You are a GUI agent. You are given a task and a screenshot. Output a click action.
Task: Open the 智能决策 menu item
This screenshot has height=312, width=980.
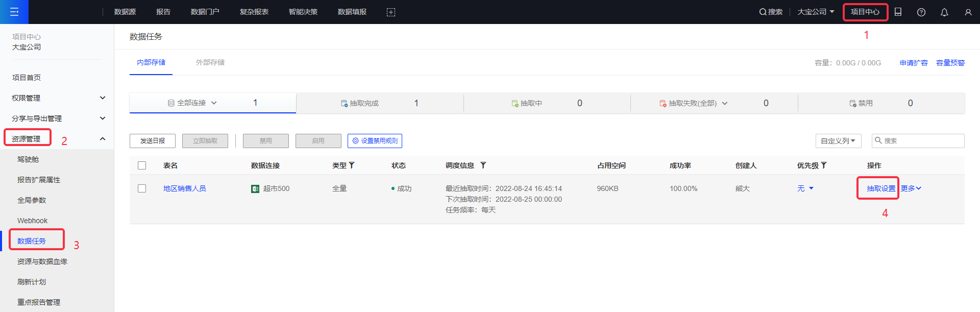pos(303,12)
